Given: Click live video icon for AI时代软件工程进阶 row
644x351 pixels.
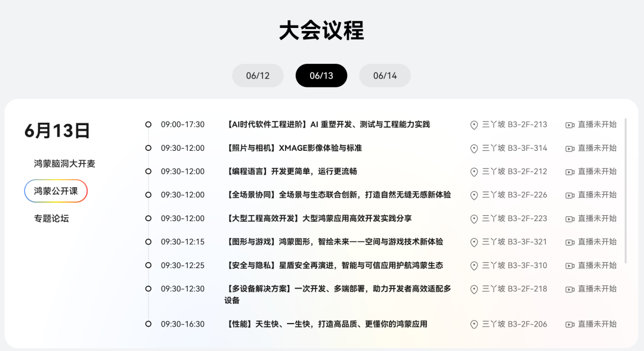Looking at the screenshot, I should [x=569, y=125].
